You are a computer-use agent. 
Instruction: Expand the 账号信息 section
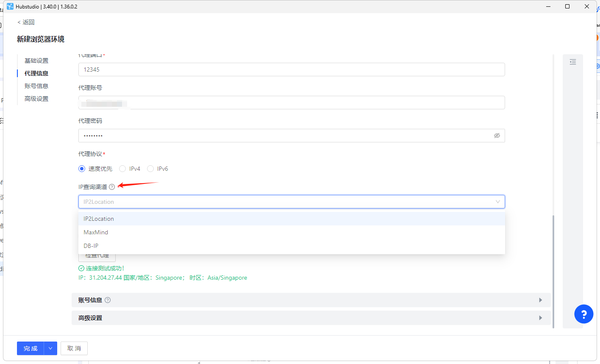(540, 300)
